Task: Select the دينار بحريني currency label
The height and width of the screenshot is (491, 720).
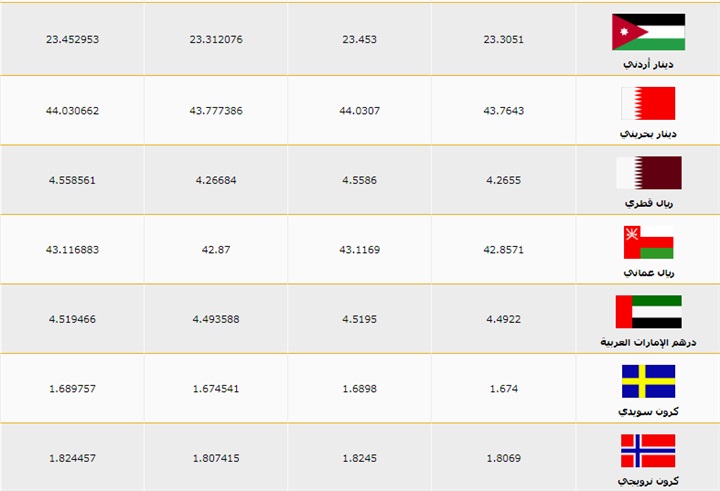Action: [x=648, y=133]
